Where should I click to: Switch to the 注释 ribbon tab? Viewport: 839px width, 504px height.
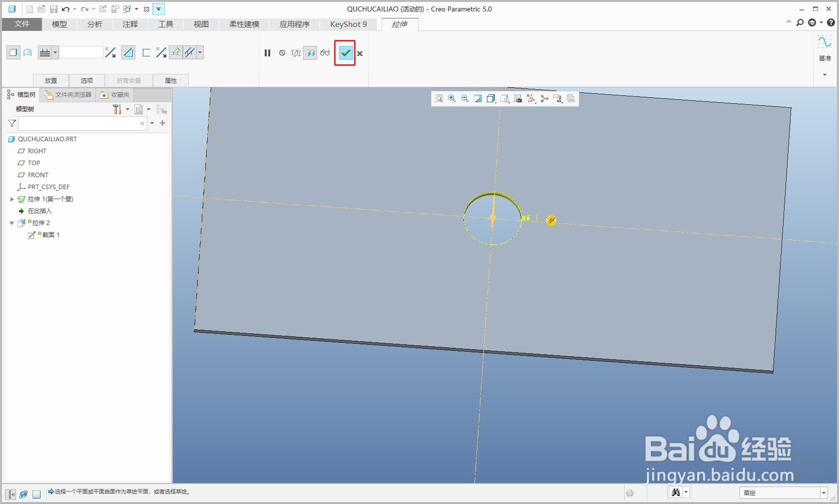coord(130,24)
